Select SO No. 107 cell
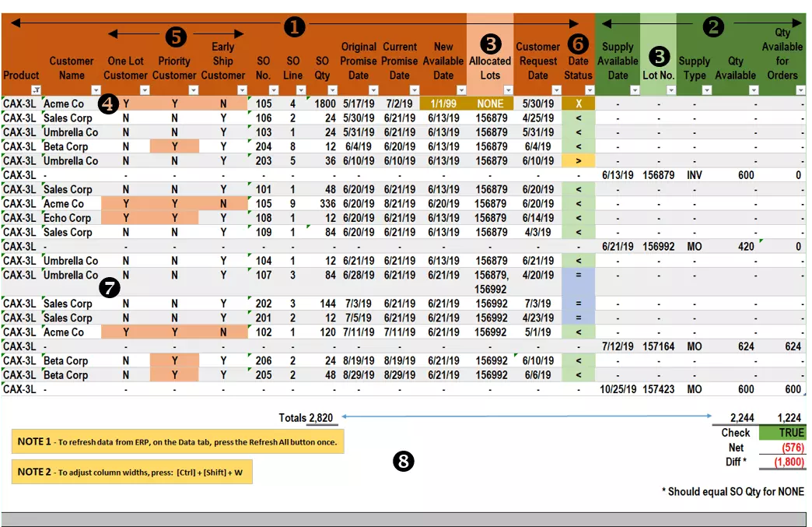Viewport: 812px width, 527px height. point(263,275)
